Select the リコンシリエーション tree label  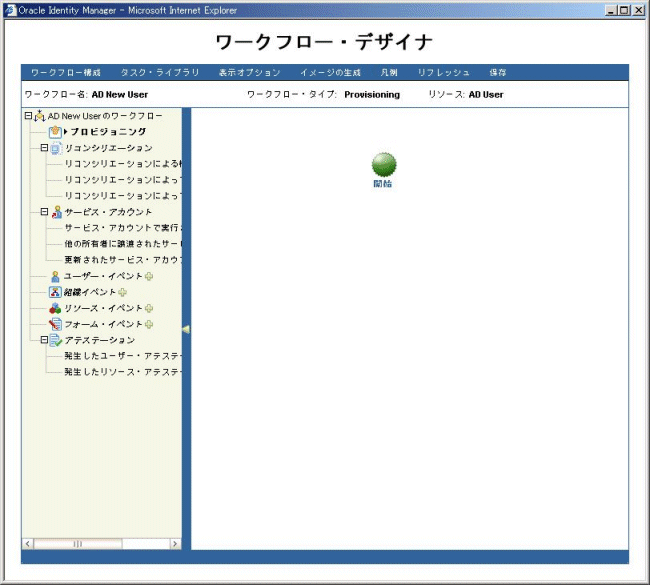(x=109, y=148)
